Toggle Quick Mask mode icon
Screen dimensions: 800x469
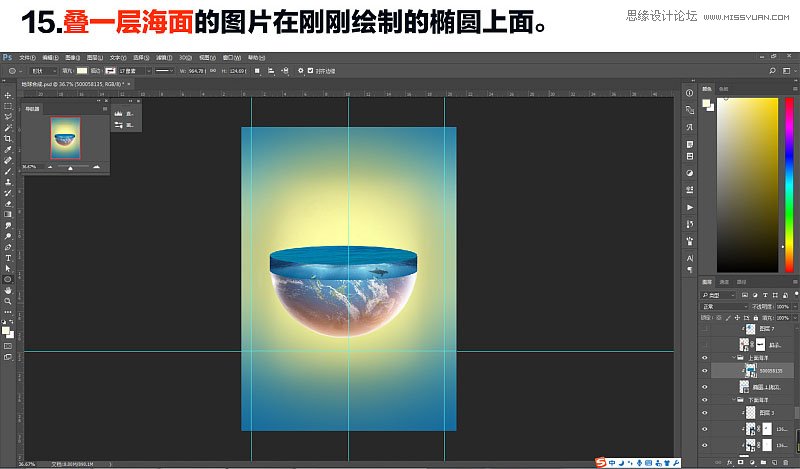8,346
